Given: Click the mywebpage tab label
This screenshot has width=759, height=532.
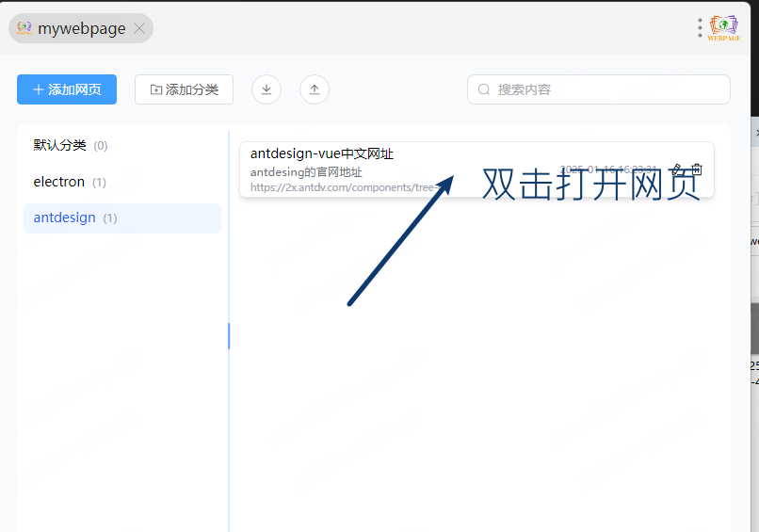Looking at the screenshot, I should tap(82, 28).
